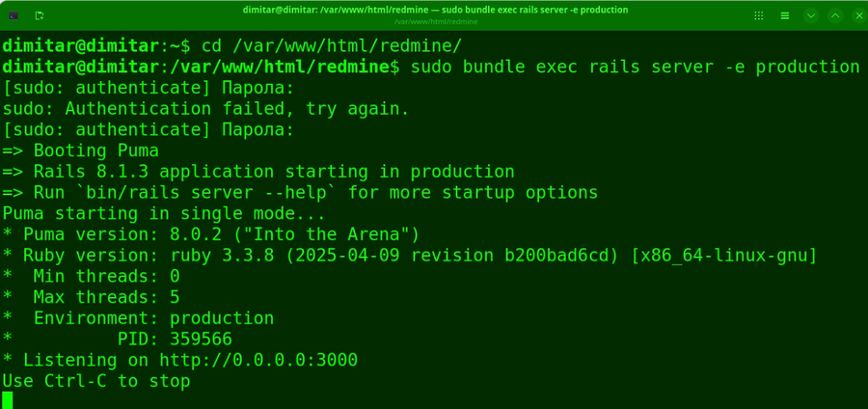This screenshot has width=868, height=409.
Task: Click the '=> Booting Puma' line
Action: coord(80,150)
